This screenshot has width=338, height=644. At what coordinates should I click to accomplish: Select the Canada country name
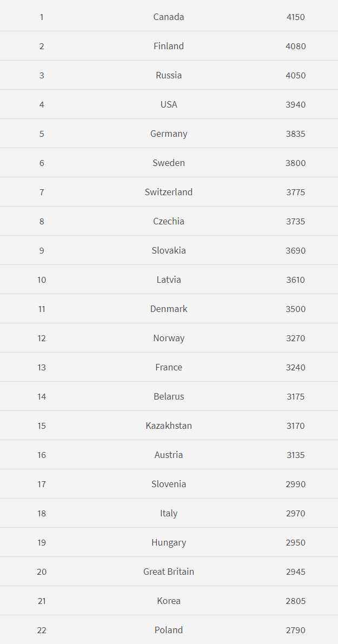(x=168, y=17)
